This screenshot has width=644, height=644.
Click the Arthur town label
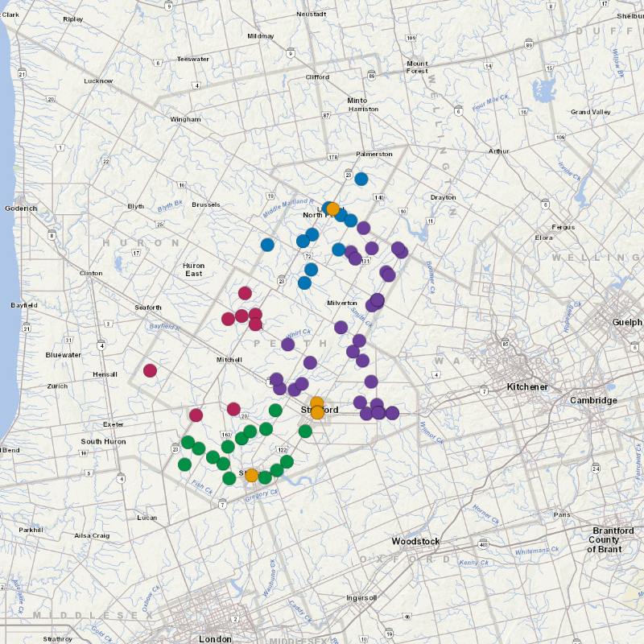498,151
